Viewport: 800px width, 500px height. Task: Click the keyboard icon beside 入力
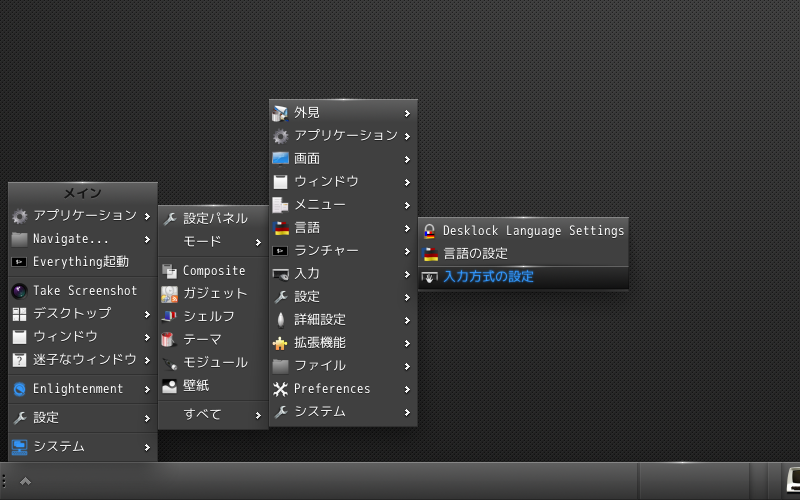(280, 274)
